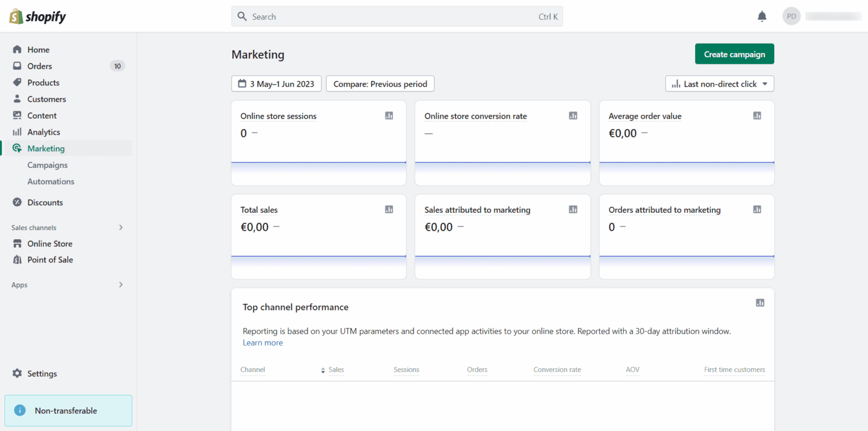Open the Products section
This screenshot has width=868, height=431.
pyautogui.click(x=17, y=82)
